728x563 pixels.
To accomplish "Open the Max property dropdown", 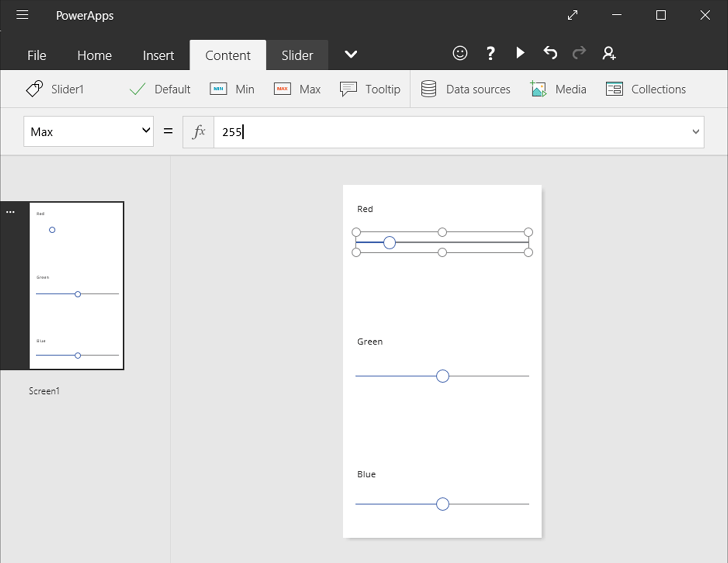I will (146, 131).
